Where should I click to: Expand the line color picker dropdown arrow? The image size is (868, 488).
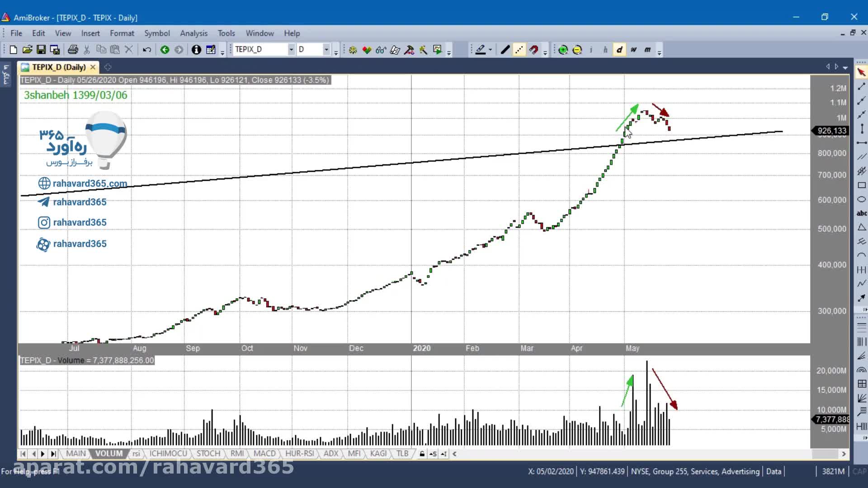tap(490, 50)
